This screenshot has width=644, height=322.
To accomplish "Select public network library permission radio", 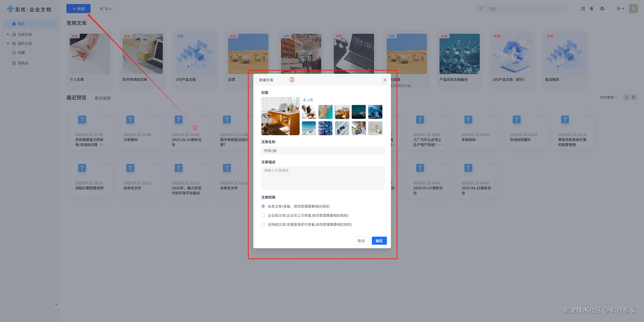I will tap(263, 224).
